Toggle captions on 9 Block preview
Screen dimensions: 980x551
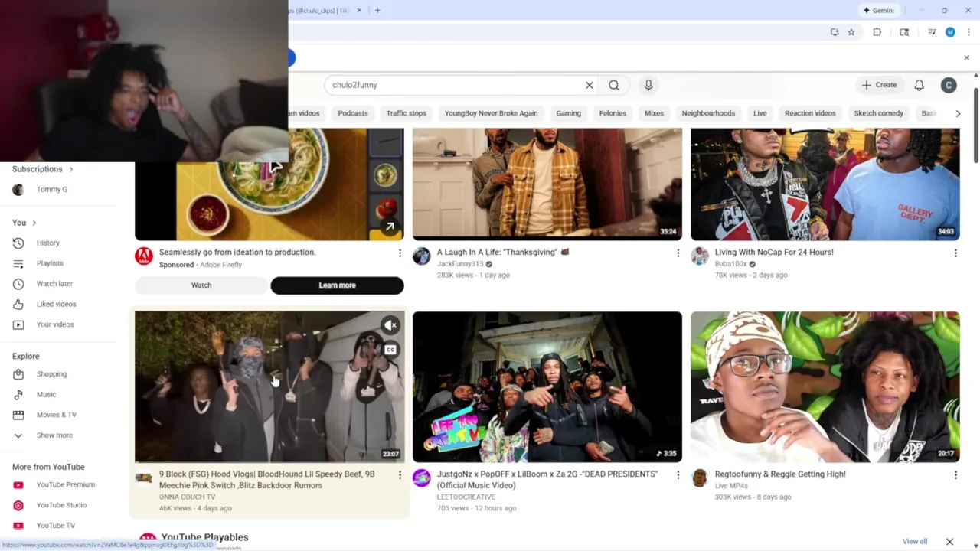point(390,350)
